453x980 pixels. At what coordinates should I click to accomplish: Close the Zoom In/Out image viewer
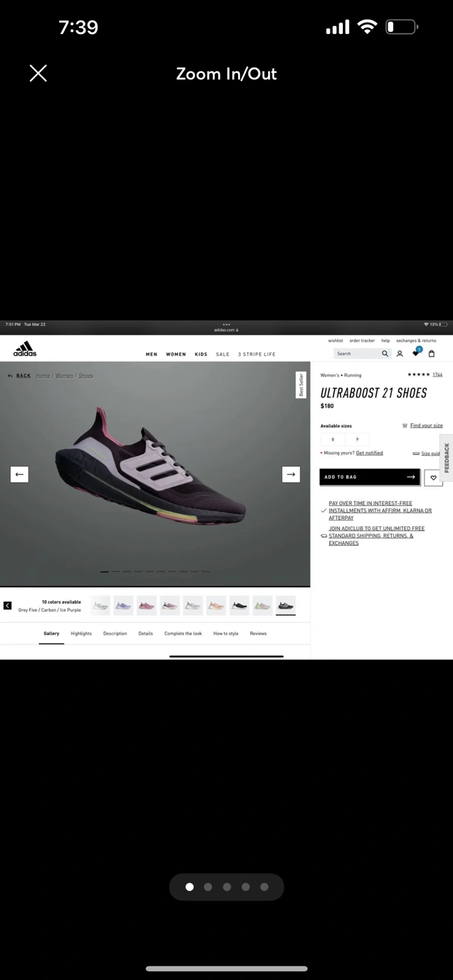click(x=38, y=73)
